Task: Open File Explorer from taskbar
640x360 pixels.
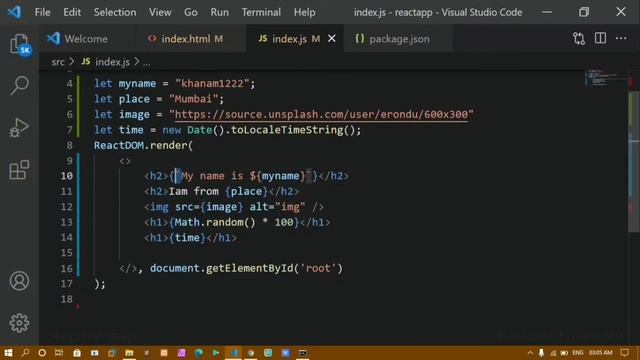Action: click(x=129, y=353)
